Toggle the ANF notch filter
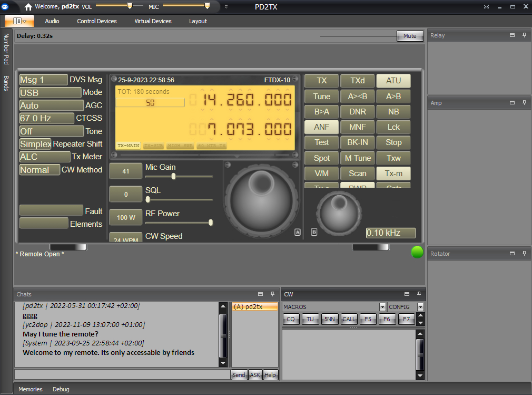532x395 pixels. pyautogui.click(x=321, y=127)
